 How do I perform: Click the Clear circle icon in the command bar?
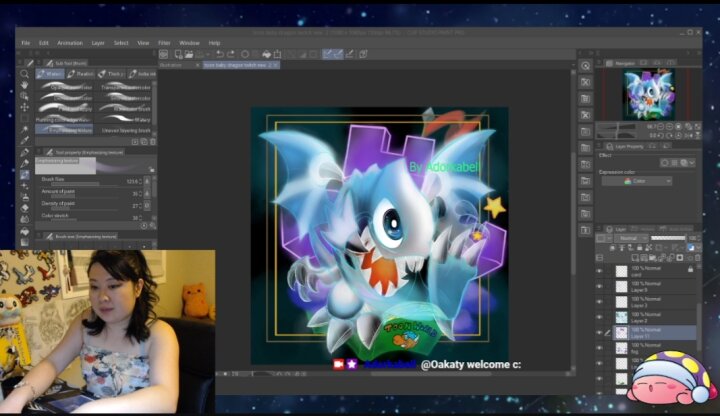(x=245, y=54)
